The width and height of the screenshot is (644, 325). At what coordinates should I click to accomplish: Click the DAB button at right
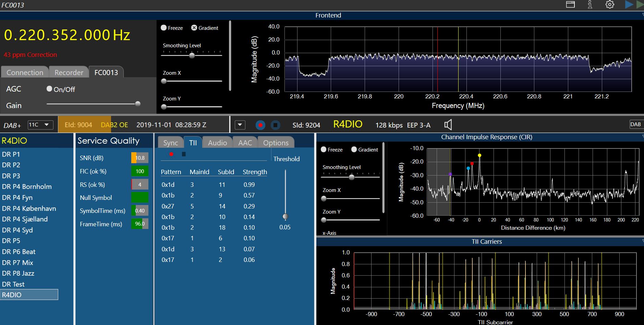tap(635, 124)
